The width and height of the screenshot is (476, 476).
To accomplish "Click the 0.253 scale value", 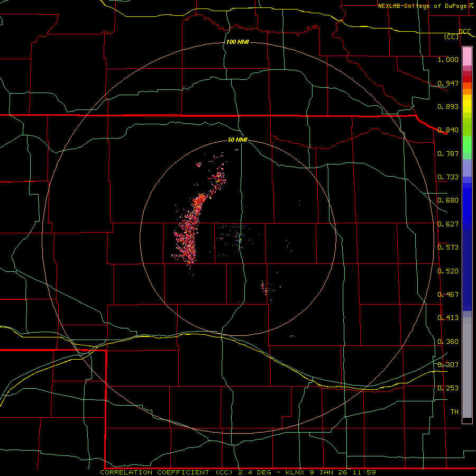I will point(448,388).
